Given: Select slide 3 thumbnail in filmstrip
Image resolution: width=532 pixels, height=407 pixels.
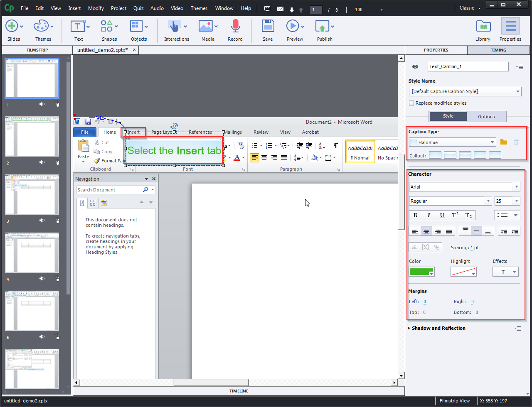Looking at the screenshot, I should (32, 194).
